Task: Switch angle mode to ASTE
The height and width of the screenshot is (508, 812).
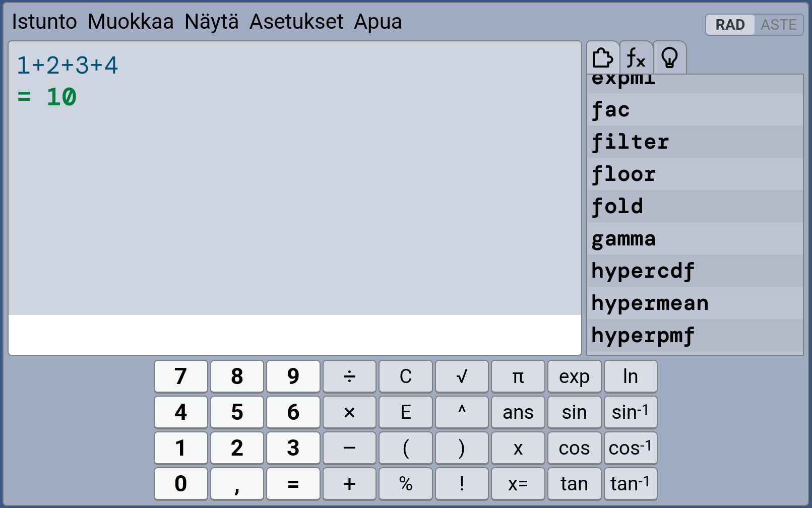Action: click(x=778, y=25)
